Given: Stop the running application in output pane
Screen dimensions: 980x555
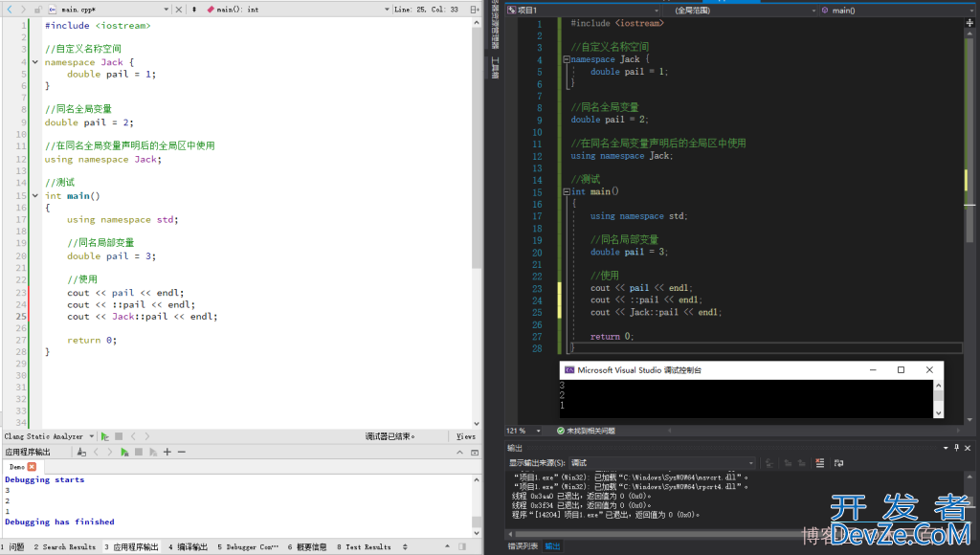Looking at the screenshot, I should click(x=139, y=452).
